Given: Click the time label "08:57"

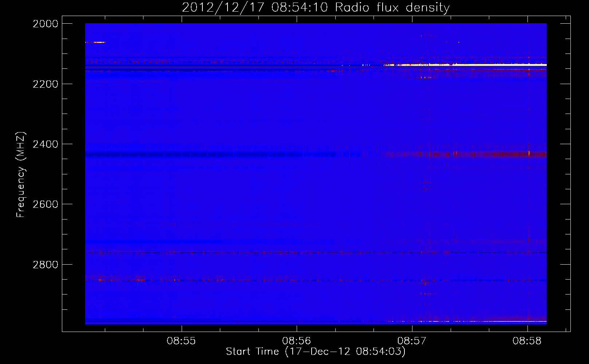Looking at the screenshot, I should click(412, 341).
